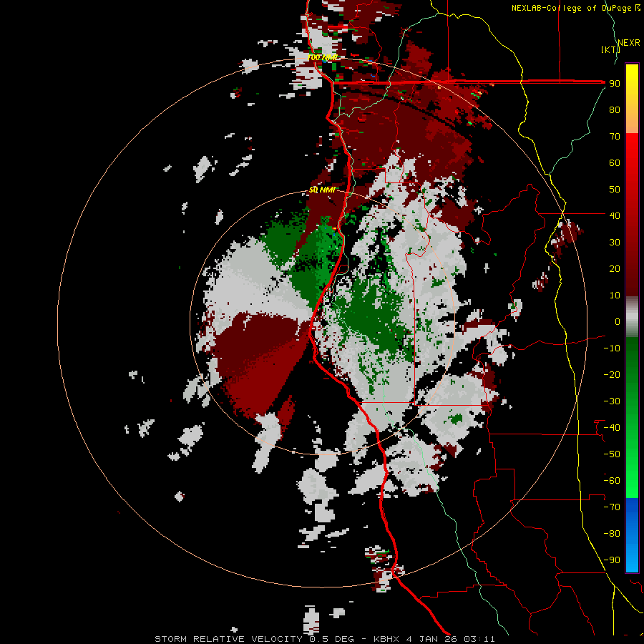Pick the gray zero-velocity band on the color bar

click(632, 317)
